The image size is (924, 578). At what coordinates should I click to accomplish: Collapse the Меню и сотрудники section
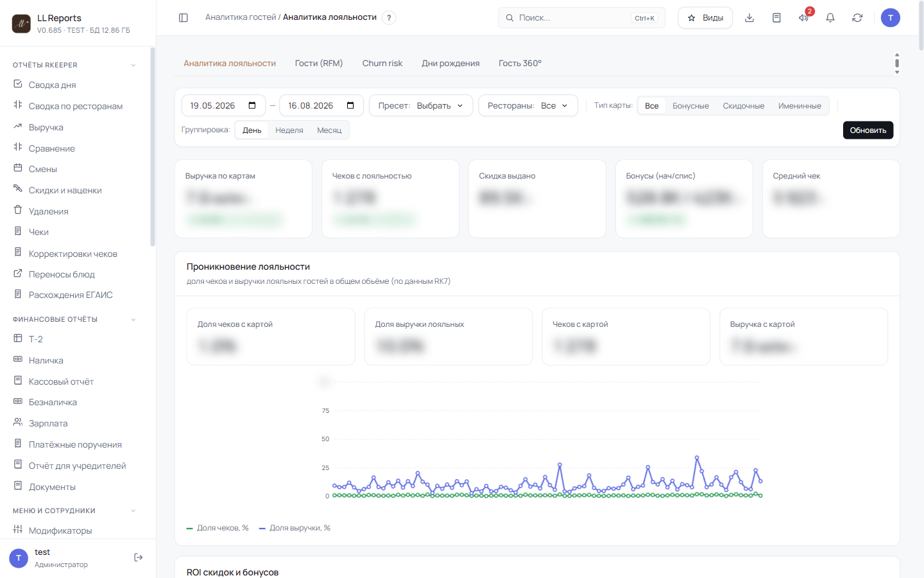pyautogui.click(x=133, y=511)
